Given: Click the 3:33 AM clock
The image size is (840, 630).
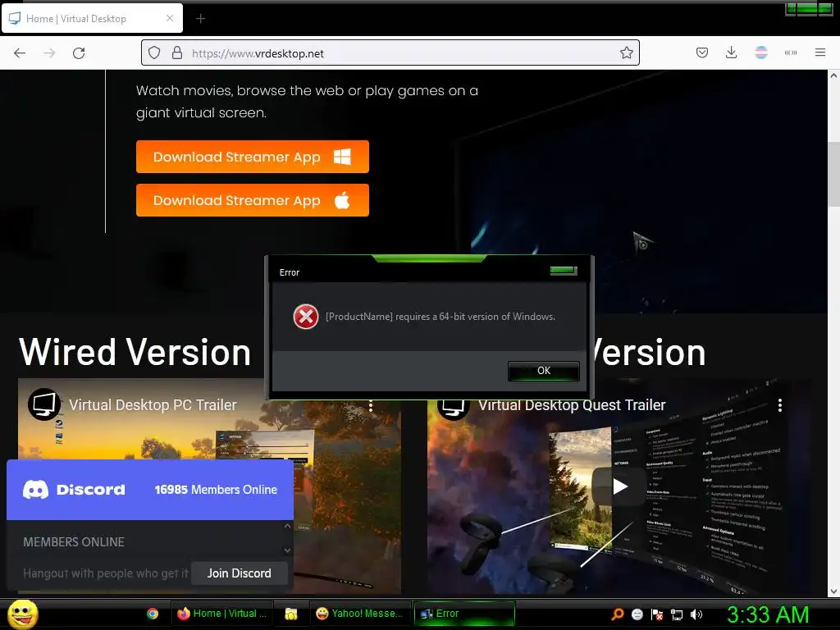Looking at the screenshot, I should pos(768,614).
